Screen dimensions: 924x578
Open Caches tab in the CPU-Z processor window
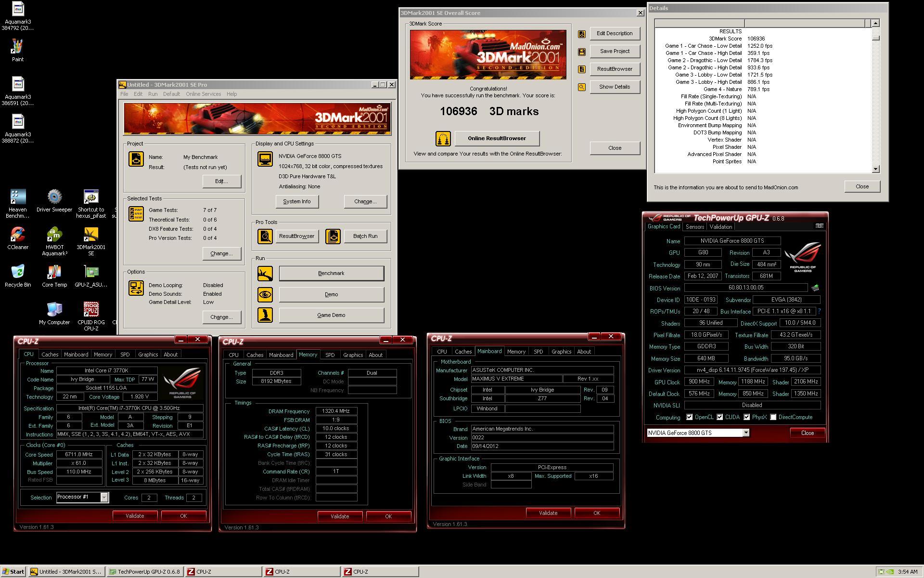(x=50, y=355)
